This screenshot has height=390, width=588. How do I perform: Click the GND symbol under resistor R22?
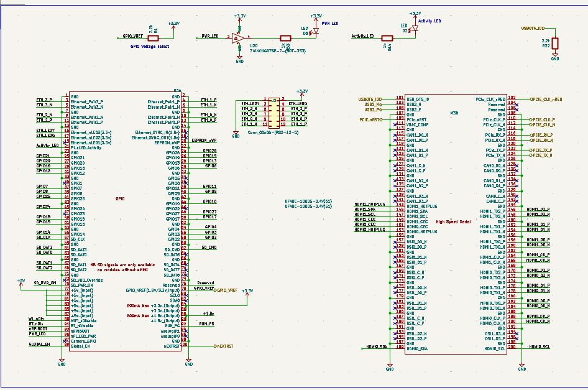[x=555, y=57]
